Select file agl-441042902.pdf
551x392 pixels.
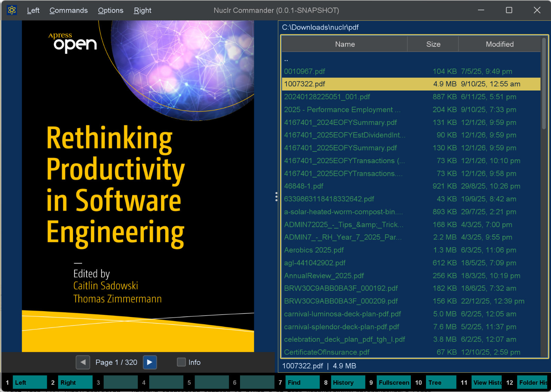(x=411, y=263)
